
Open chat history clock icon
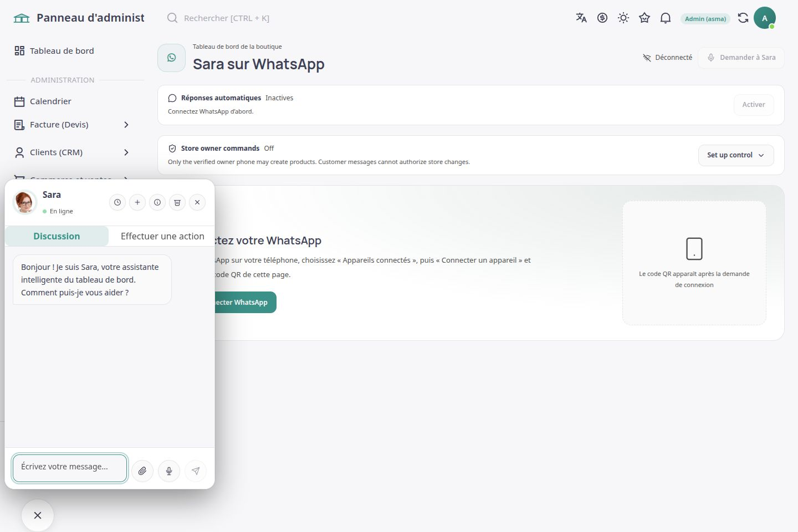(117, 202)
